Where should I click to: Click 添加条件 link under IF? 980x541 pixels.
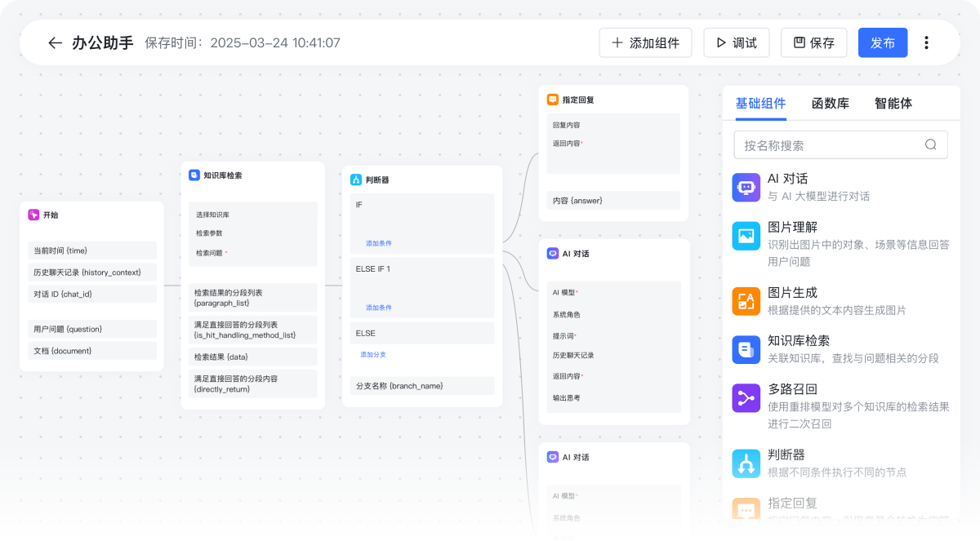pyautogui.click(x=378, y=243)
